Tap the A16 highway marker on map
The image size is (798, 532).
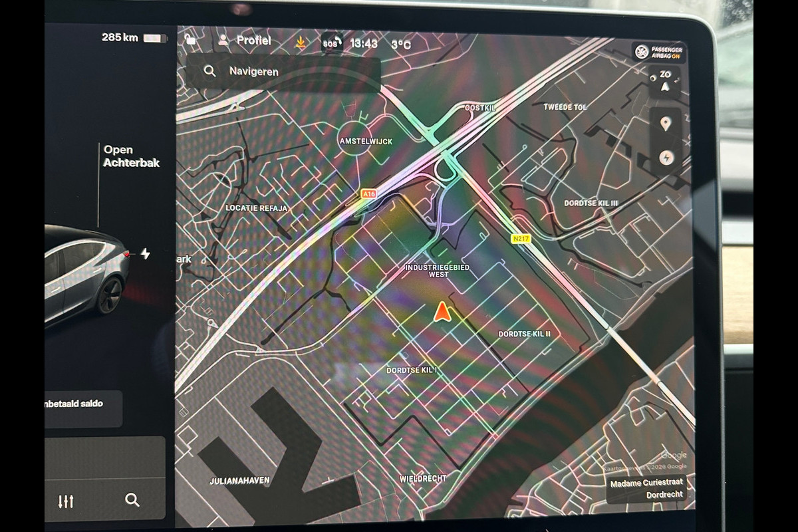[368, 194]
